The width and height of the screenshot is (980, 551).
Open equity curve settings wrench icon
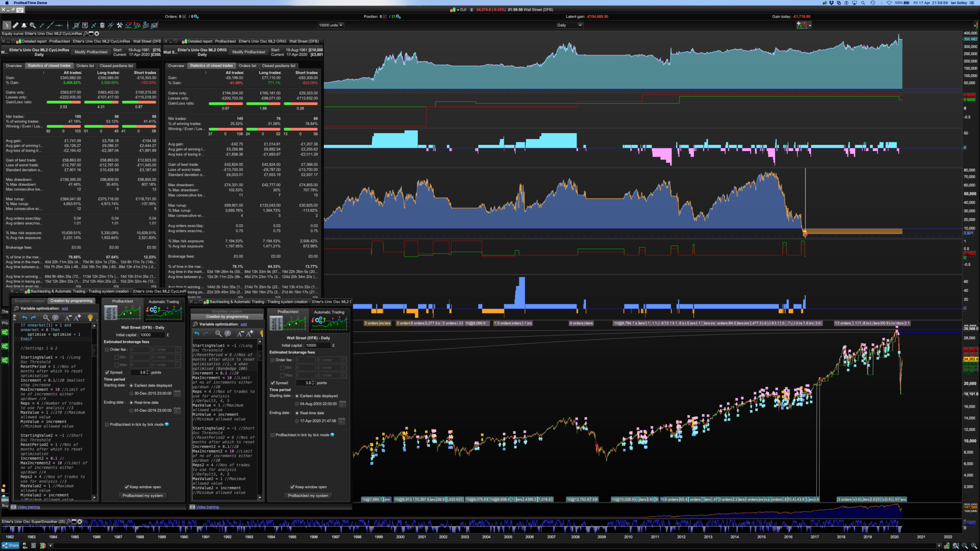pos(85,33)
